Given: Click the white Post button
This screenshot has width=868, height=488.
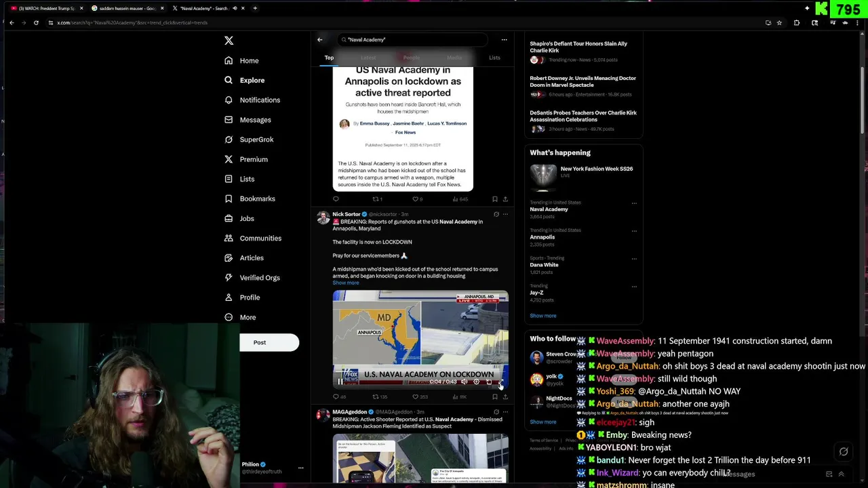Looking at the screenshot, I should coord(269,342).
